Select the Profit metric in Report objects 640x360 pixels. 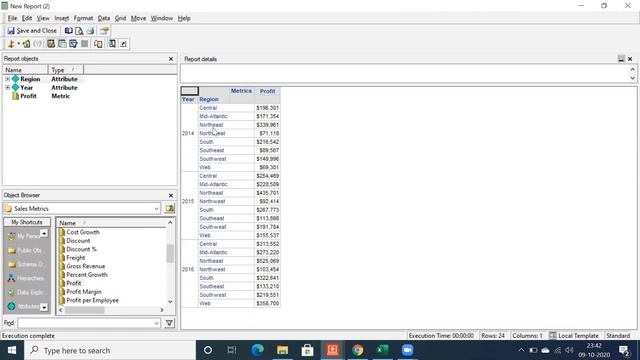point(28,96)
